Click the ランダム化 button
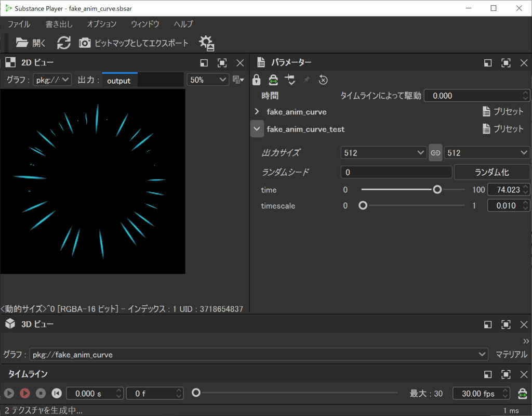Screen dimensions: 532x416 tap(491, 172)
